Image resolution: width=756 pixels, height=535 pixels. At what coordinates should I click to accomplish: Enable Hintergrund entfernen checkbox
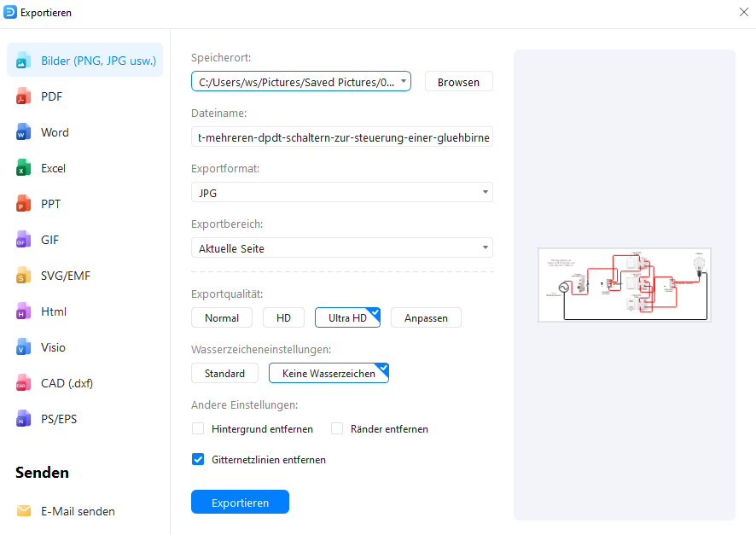pos(198,429)
